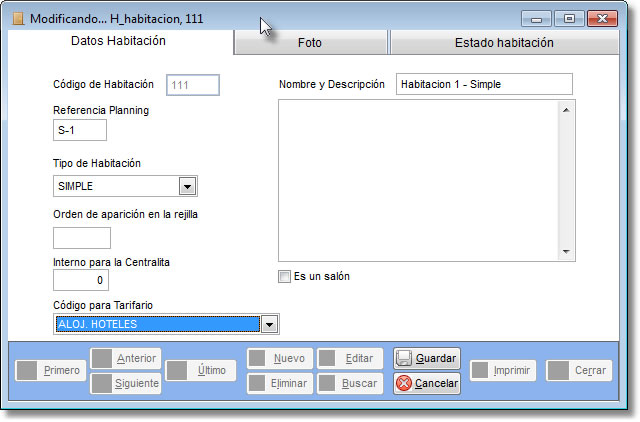Click the Referencia Planning field

pyautogui.click(x=79, y=130)
